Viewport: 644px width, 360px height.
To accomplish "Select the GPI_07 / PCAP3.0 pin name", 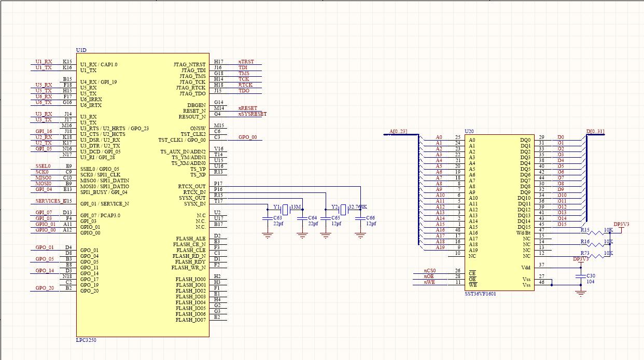I will click(100, 215).
